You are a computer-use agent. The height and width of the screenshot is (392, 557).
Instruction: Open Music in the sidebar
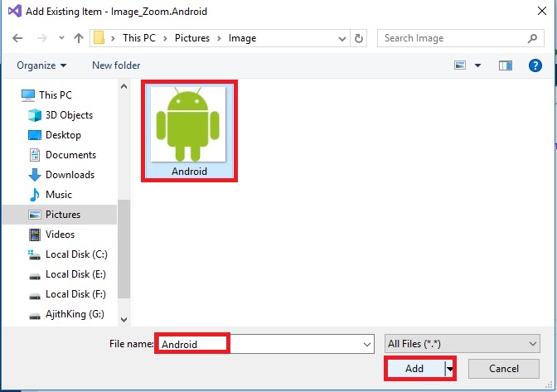click(x=59, y=195)
